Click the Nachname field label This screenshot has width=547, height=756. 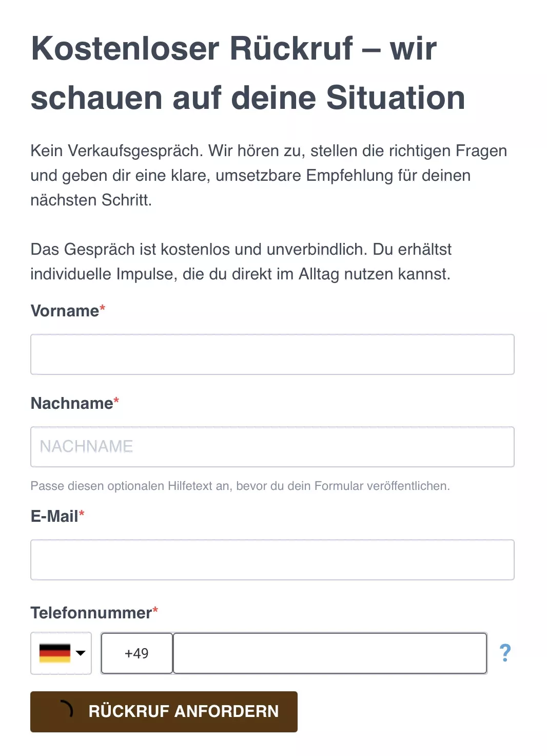pos(72,404)
